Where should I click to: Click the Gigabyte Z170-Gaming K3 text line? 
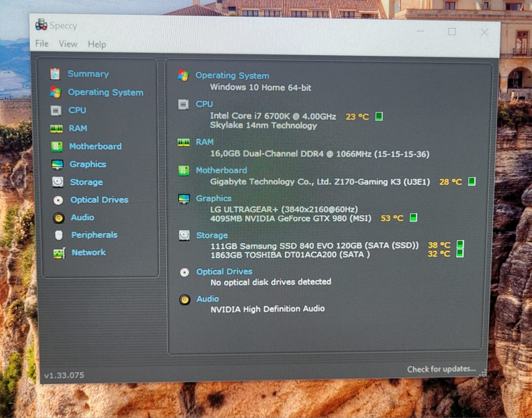coord(320,182)
